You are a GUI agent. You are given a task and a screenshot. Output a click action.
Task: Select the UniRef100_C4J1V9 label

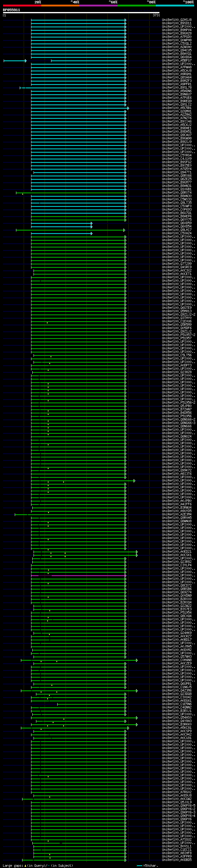click(177, 159)
